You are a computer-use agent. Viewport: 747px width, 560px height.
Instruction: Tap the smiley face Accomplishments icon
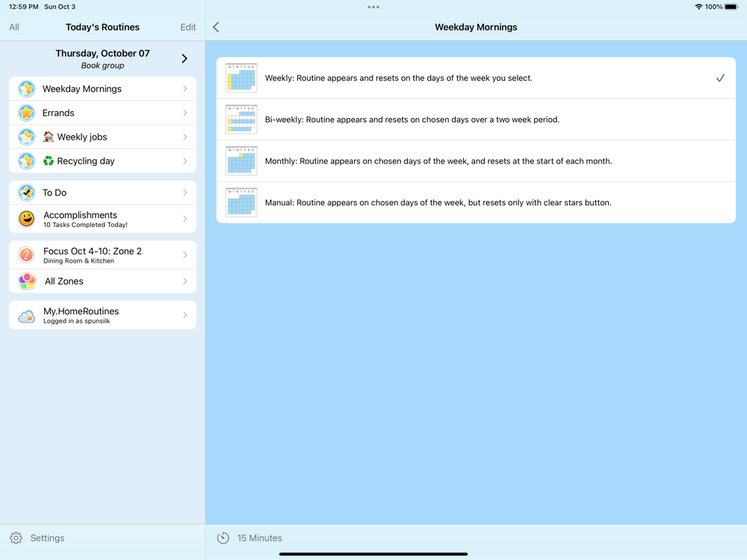[x=27, y=219]
